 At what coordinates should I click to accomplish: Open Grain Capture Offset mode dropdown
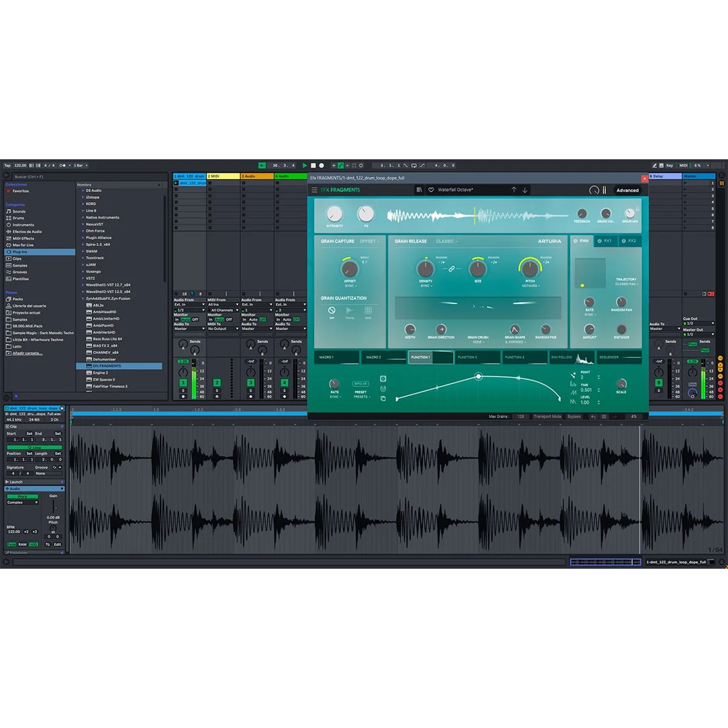point(369,242)
